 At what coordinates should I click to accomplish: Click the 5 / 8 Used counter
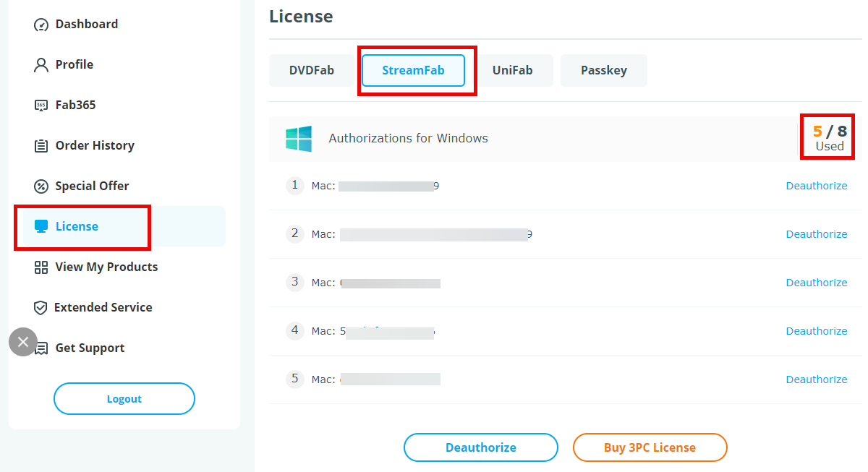pyautogui.click(x=830, y=137)
